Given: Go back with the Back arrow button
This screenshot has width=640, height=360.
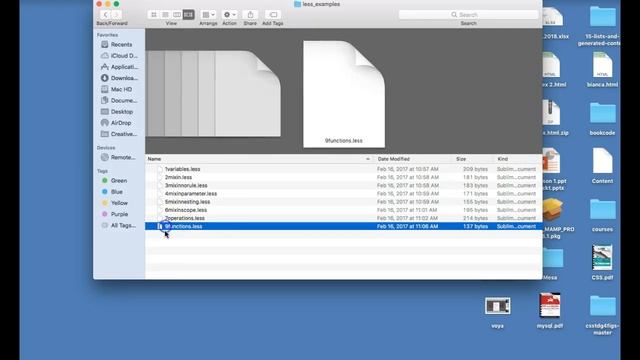Looking at the screenshot, I should 105,15.
